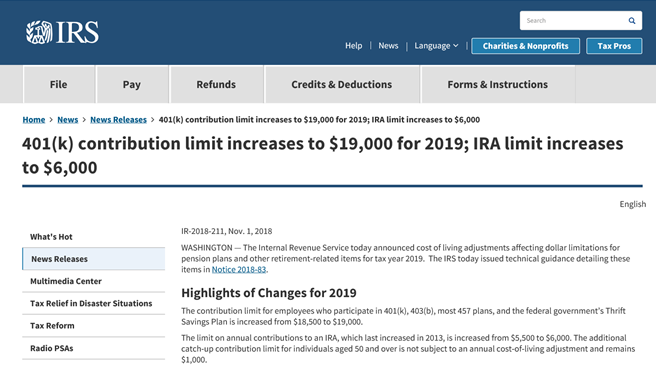Go to the Home breadcrumb link

pyautogui.click(x=34, y=120)
